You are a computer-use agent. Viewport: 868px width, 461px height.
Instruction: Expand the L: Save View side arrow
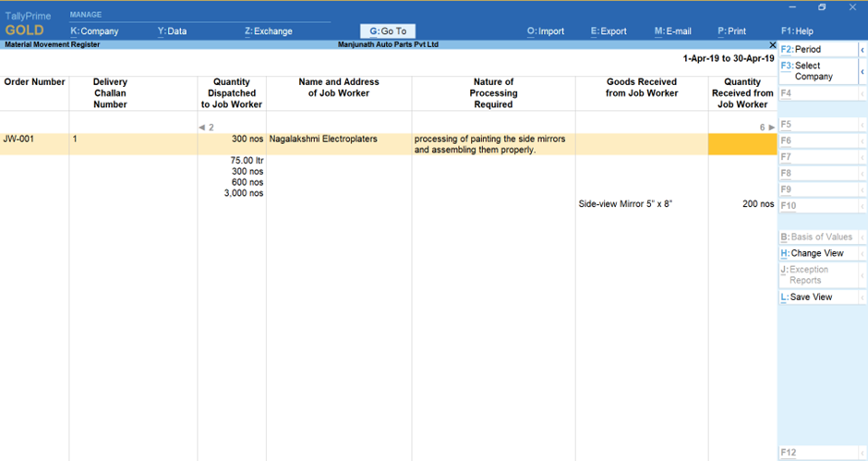(862, 297)
